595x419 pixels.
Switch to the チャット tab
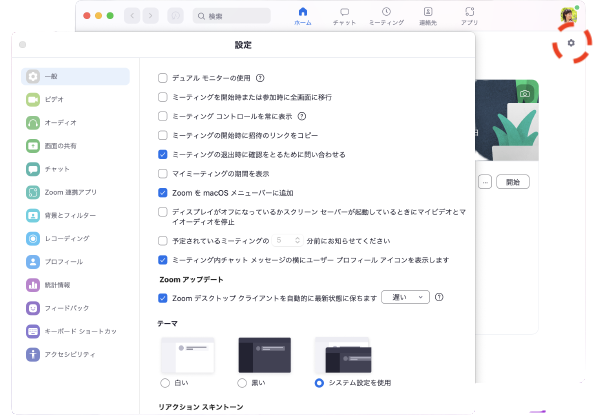(344, 16)
